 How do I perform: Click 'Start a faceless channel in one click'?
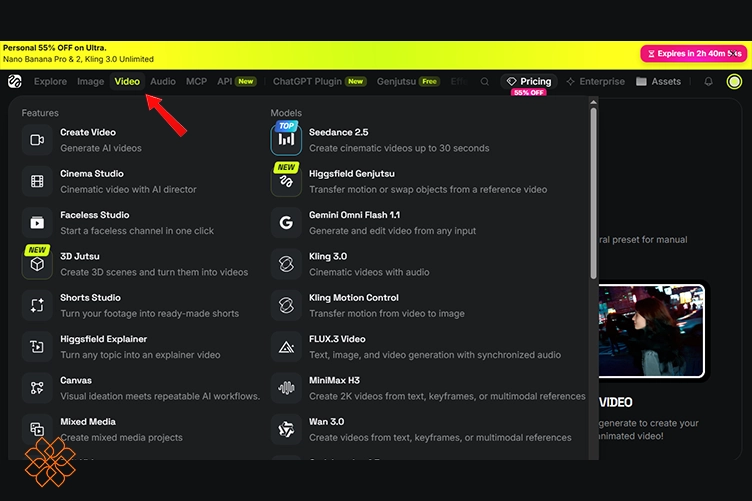click(x=137, y=231)
